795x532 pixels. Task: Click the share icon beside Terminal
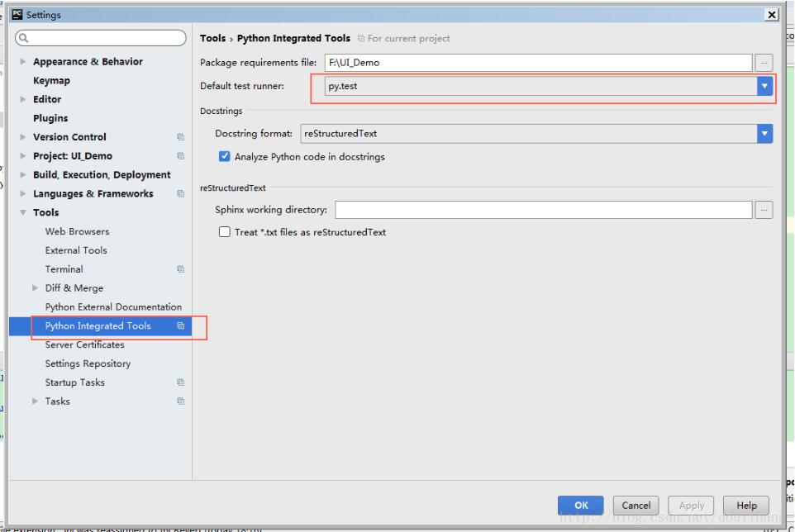[x=180, y=268]
